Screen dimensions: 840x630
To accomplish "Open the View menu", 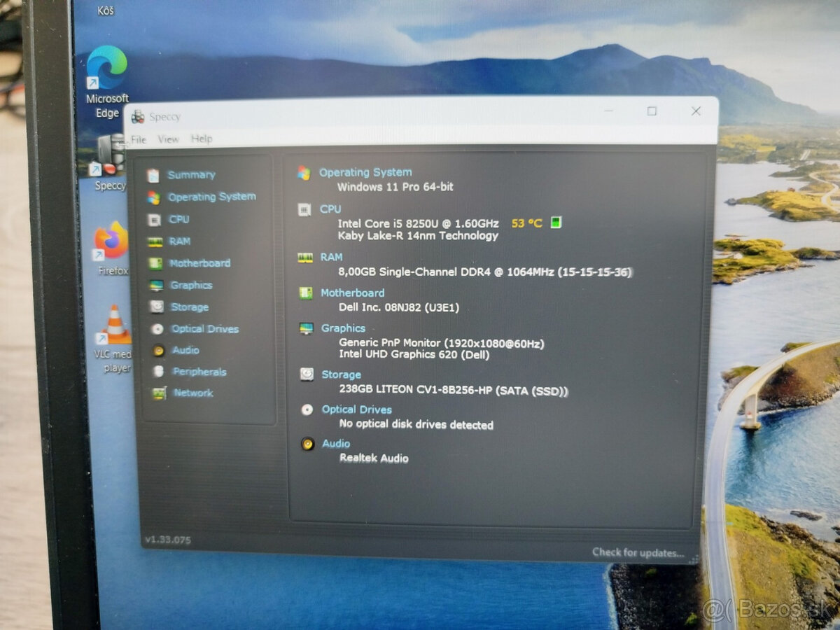I will click(168, 139).
